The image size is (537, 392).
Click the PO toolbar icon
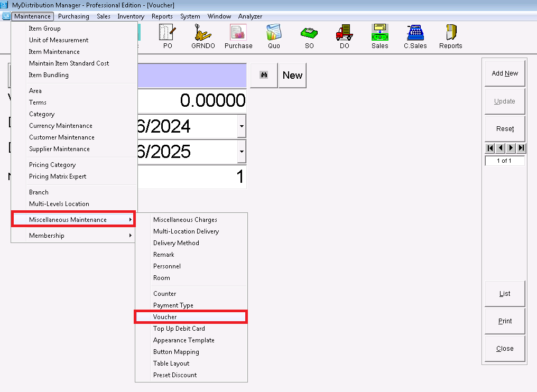click(x=168, y=36)
